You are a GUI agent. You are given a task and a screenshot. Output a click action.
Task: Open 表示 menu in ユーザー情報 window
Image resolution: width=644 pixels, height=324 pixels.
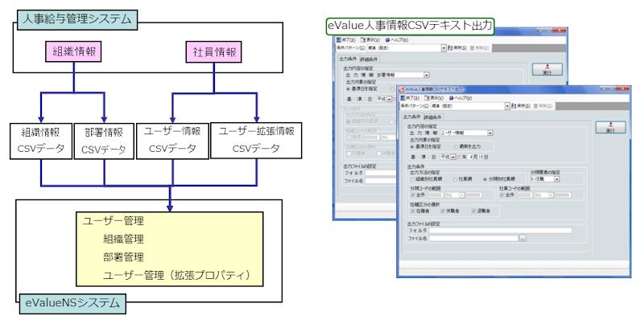(434, 98)
